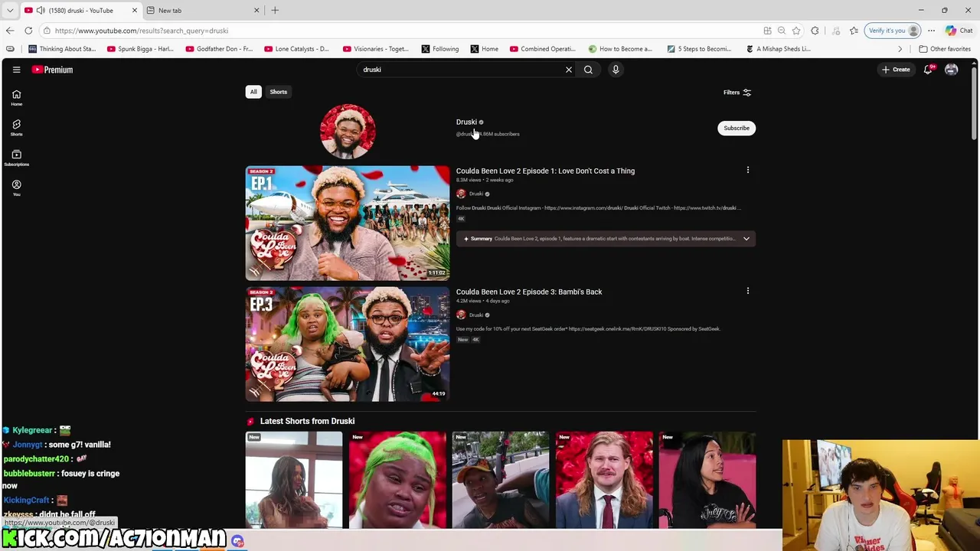This screenshot has width=980, height=551.
Task: Open 'Combined Operati...' bookmark
Action: (542, 49)
